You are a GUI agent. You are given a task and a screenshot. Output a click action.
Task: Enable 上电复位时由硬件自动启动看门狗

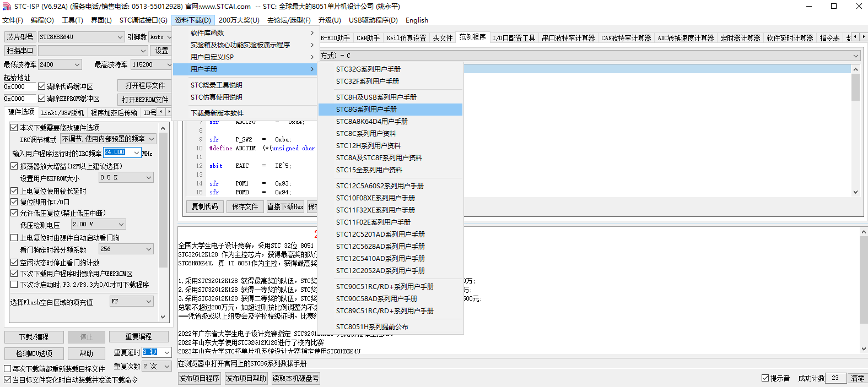14,238
